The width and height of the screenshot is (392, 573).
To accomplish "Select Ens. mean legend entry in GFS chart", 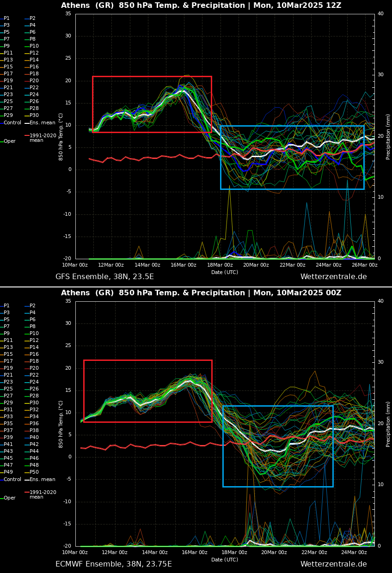I will [x=42, y=123].
